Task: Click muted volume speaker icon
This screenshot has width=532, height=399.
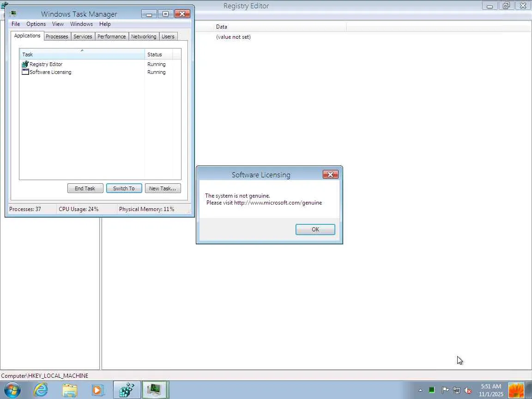Action: (468, 391)
